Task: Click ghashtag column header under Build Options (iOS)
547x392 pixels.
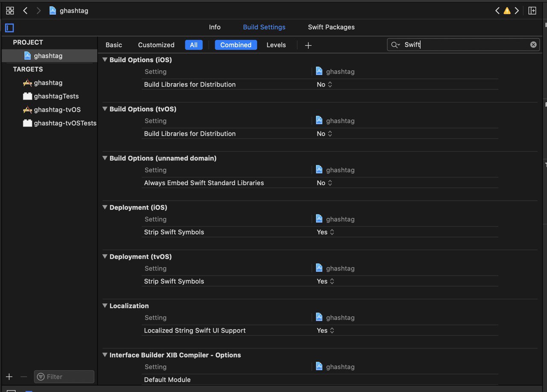Action: pyautogui.click(x=335, y=71)
